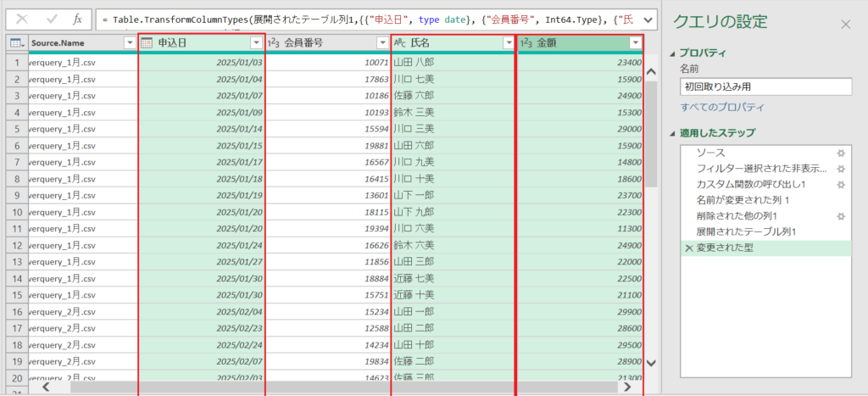The image size is (868, 396).
Task: Click the 123 type icon on 金額 column
Action: (x=526, y=43)
